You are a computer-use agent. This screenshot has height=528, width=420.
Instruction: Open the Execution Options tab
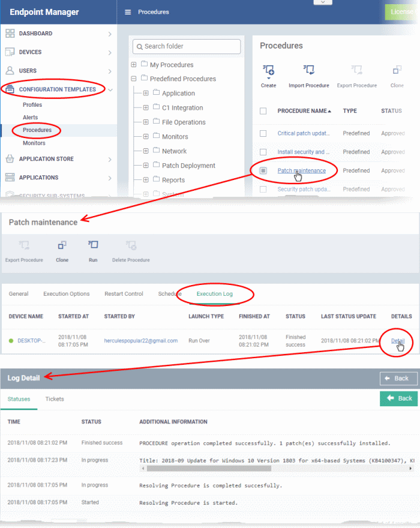tap(67, 293)
